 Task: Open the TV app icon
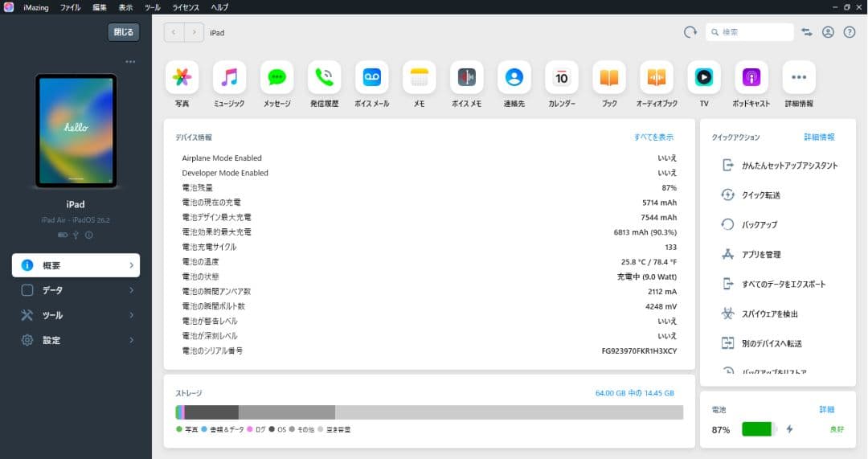[x=704, y=77]
